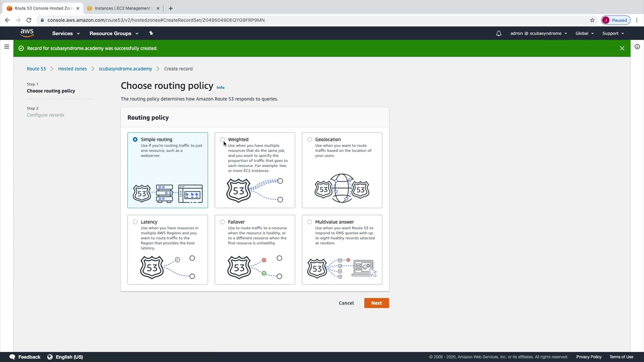Open the Global region dropdown
The image size is (644, 362).
click(585, 33)
